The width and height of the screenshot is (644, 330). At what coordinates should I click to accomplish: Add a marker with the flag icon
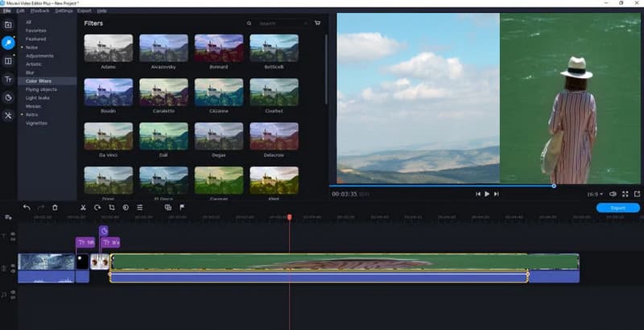[182, 208]
